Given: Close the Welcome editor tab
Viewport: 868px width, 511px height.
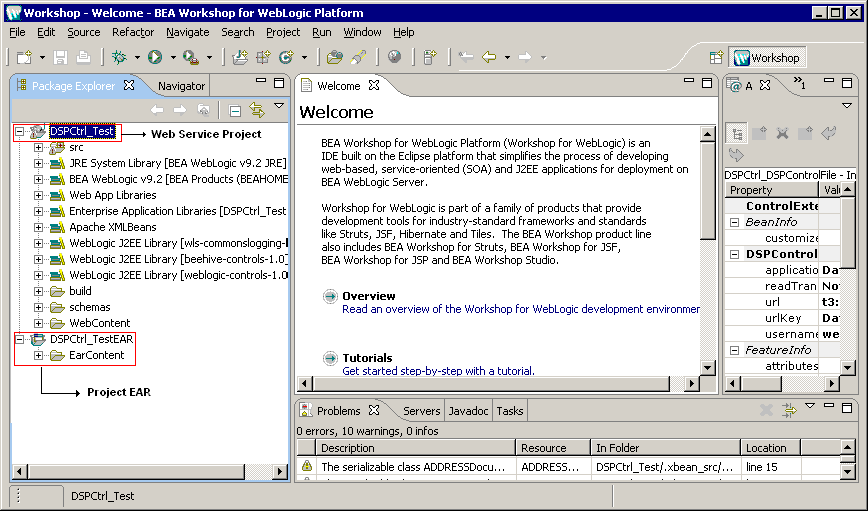Looking at the screenshot, I should pos(374,85).
